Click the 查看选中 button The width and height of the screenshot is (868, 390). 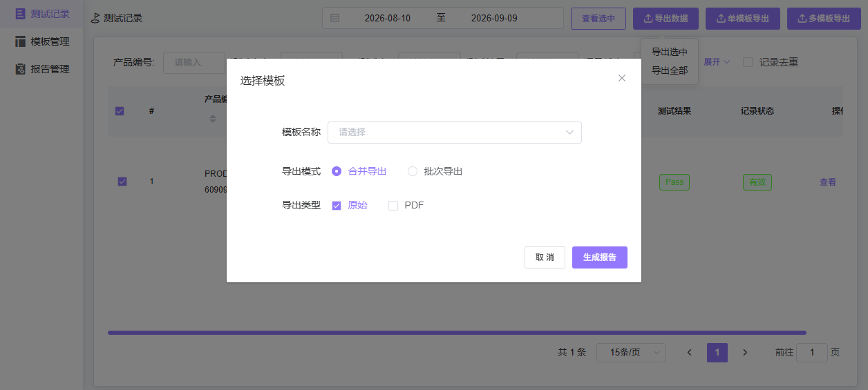tap(598, 19)
